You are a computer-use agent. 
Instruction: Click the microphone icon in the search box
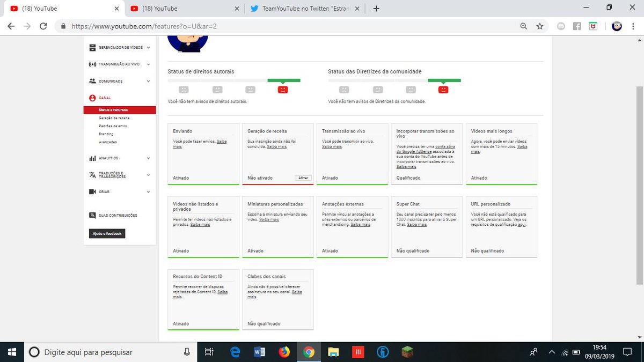pyautogui.click(x=187, y=352)
